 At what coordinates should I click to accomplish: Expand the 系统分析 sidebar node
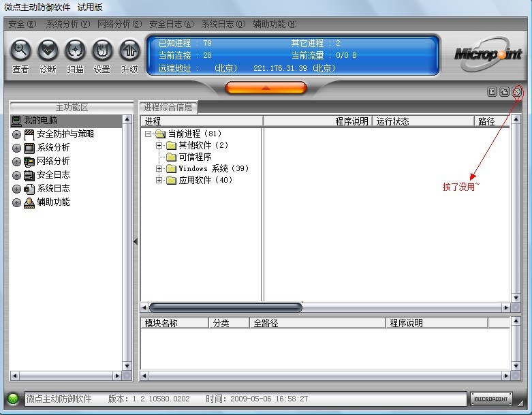coord(16,148)
